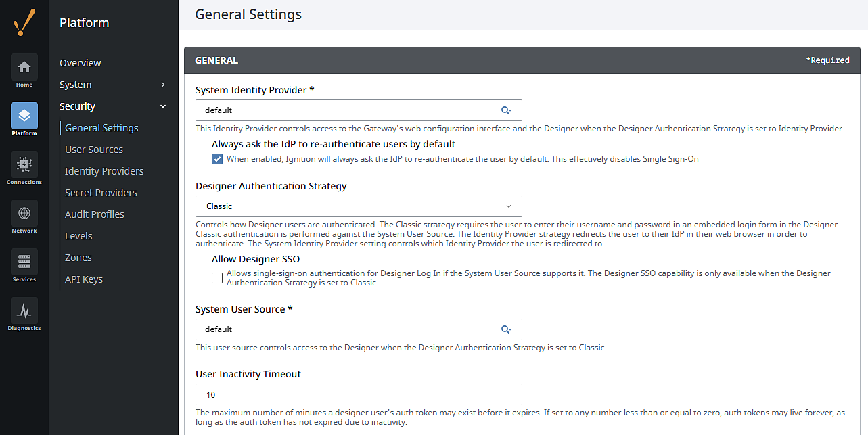Click the Platform sidebar heading
The image size is (868, 435).
click(85, 22)
